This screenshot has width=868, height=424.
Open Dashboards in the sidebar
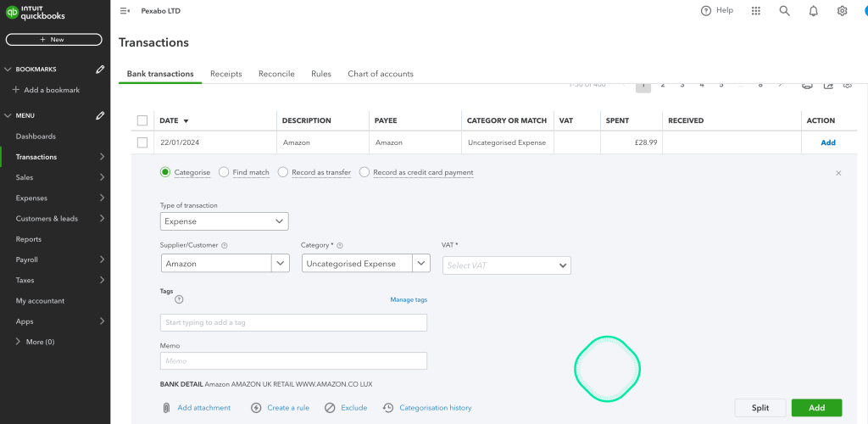[x=36, y=137]
